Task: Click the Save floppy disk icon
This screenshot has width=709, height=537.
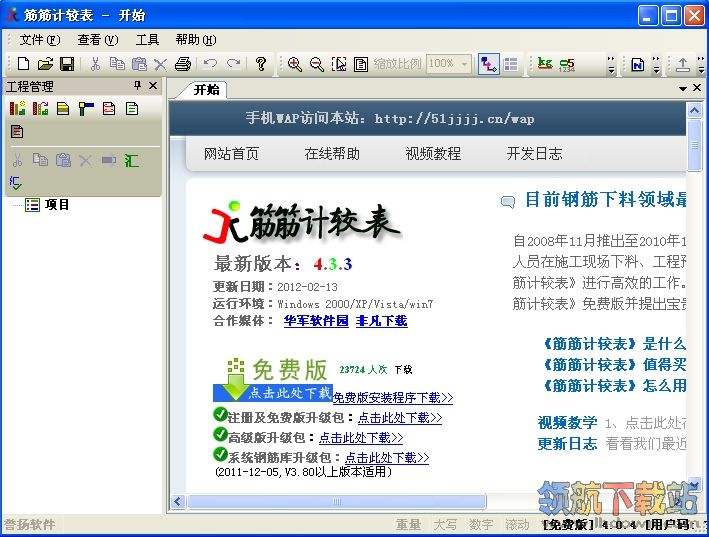Action: pyautogui.click(x=66, y=64)
